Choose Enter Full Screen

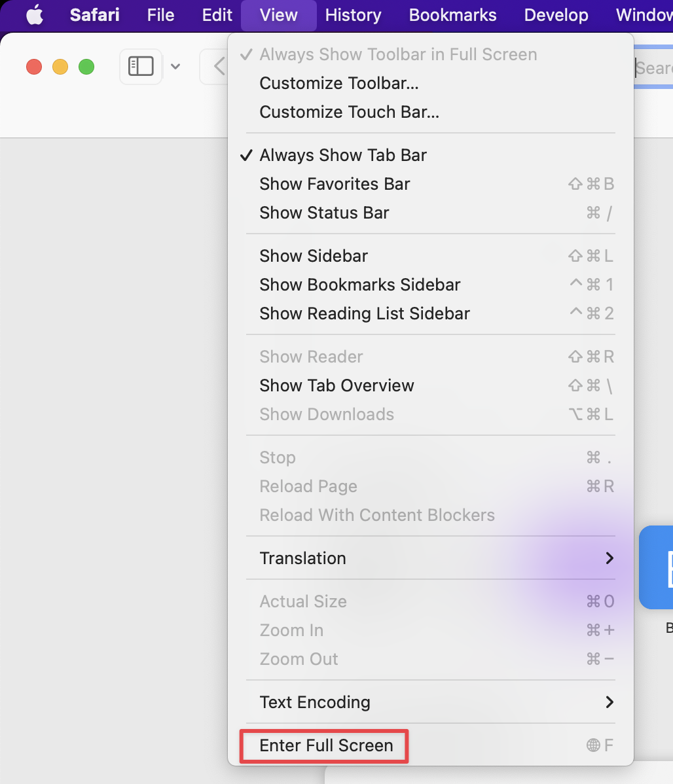430,745
